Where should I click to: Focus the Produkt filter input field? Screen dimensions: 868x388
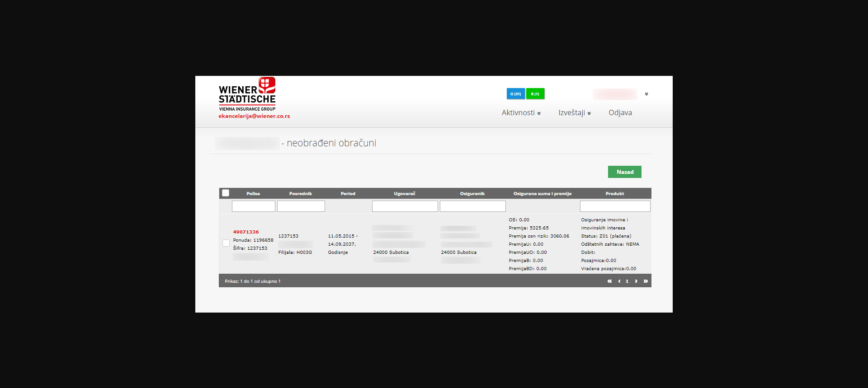coord(615,206)
